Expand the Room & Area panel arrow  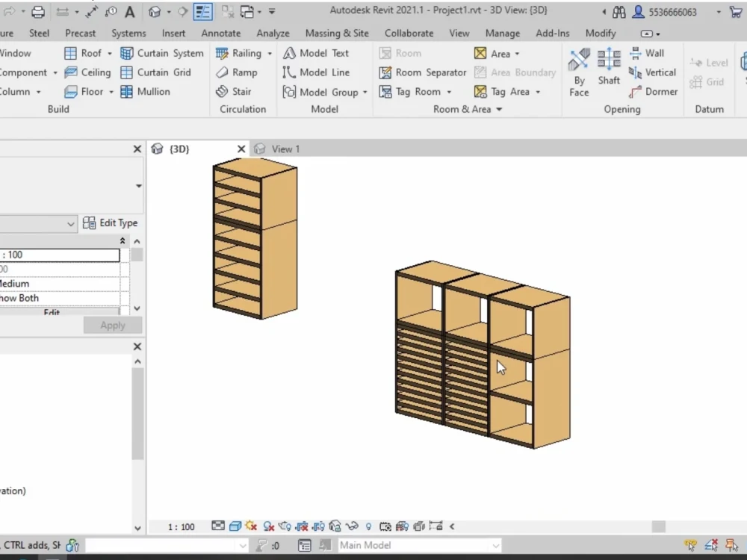click(x=499, y=110)
